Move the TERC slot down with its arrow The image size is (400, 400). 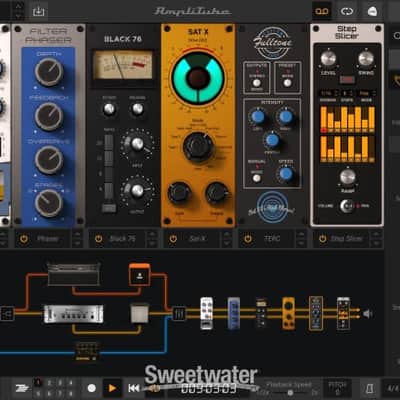tap(301, 243)
